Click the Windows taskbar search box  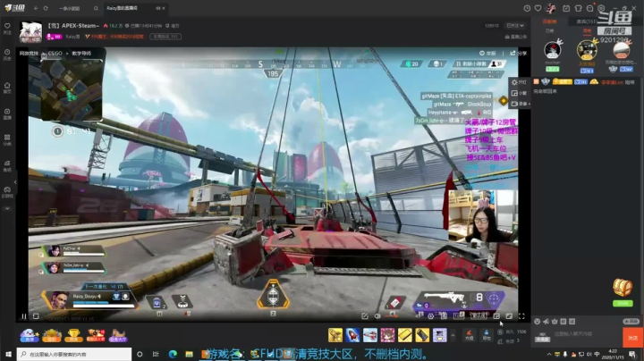tap(74, 354)
